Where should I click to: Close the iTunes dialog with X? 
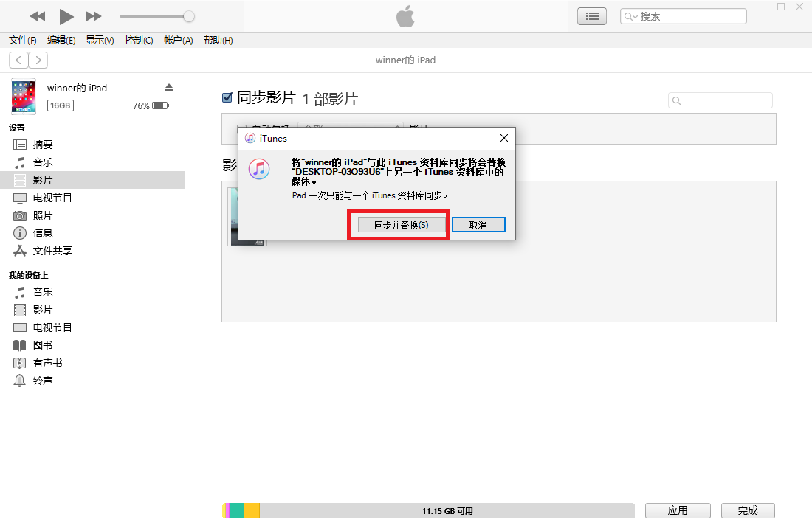click(504, 138)
